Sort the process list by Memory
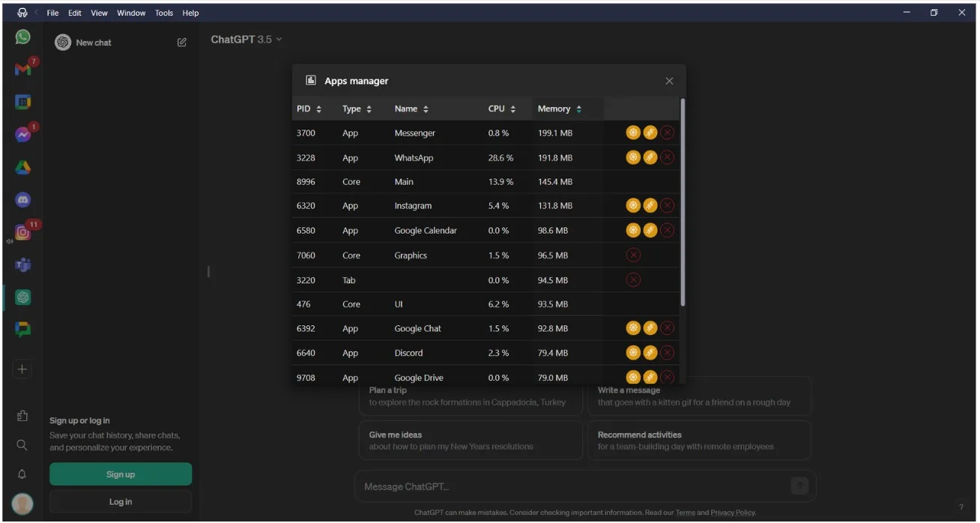 pyautogui.click(x=559, y=109)
